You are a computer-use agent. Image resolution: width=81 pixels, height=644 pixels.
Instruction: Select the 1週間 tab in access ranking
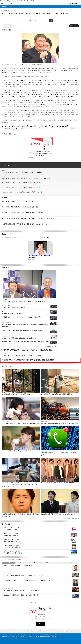pos(34,563)
